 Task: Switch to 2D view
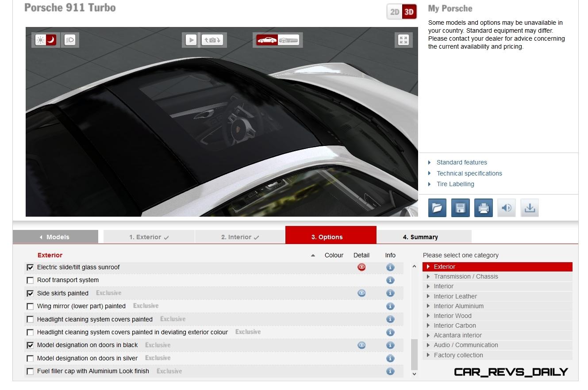click(394, 12)
